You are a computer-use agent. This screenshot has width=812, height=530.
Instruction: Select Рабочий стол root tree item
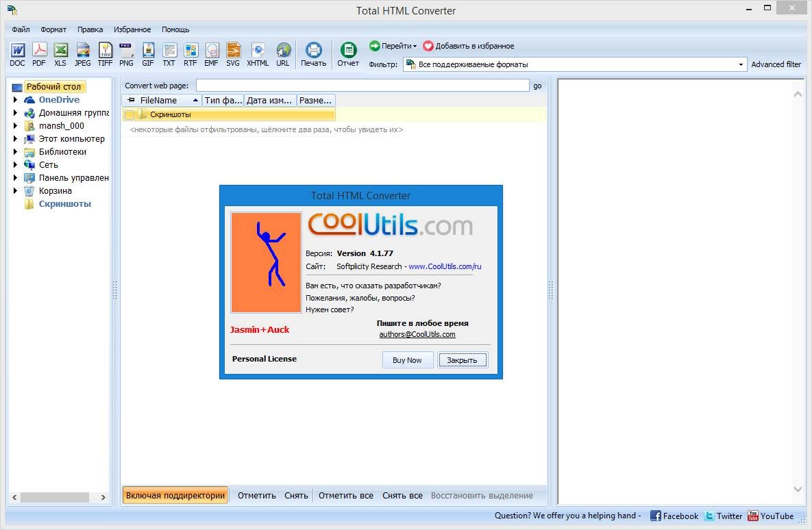click(x=54, y=87)
